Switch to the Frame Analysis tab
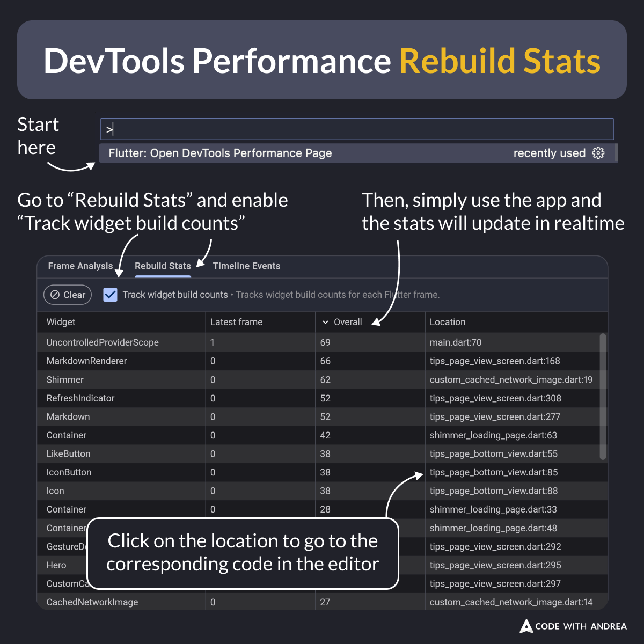Viewport: 644px width, 644px height. tap(80, 266)
